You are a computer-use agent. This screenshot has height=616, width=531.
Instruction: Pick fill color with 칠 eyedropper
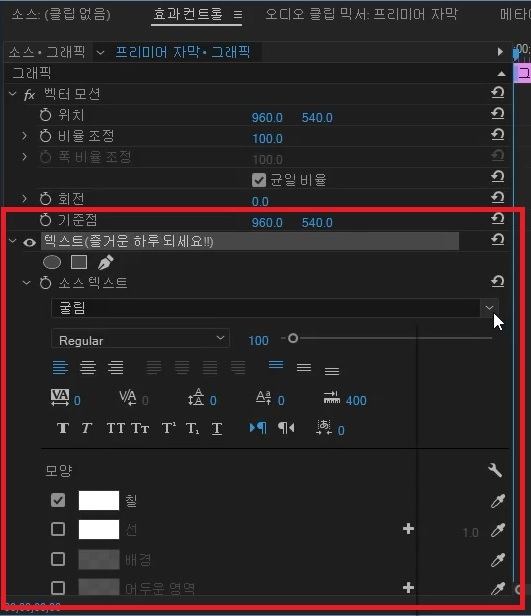[498, 500]
